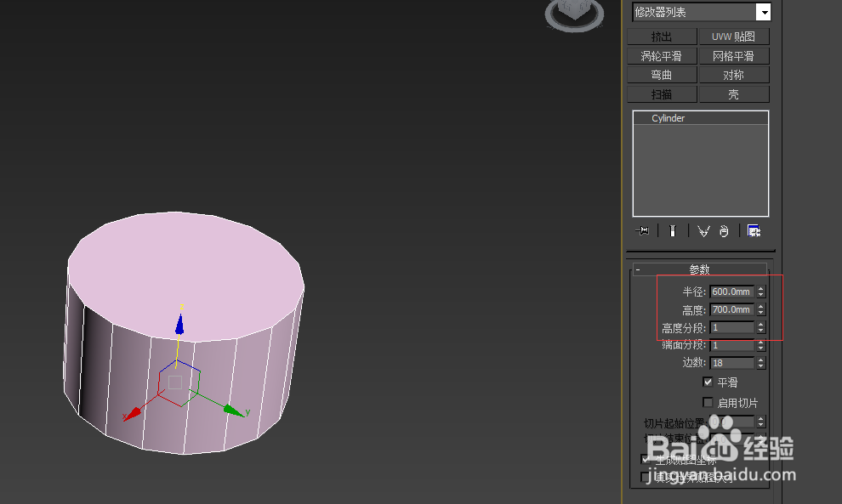Apply the 涡轮平滑 TurboSmooth modifier
This screenshot has width=842, height=504.
(662, 55)
